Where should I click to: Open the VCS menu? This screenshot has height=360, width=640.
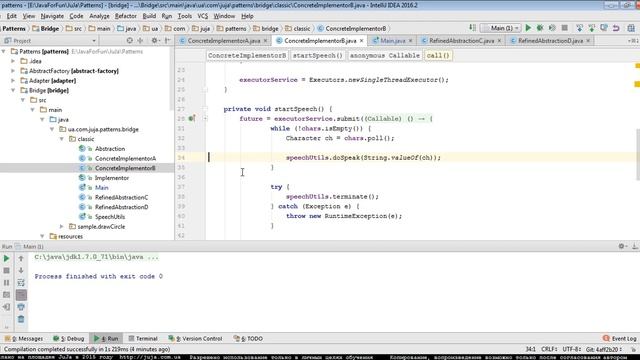[x=202, y=16]
